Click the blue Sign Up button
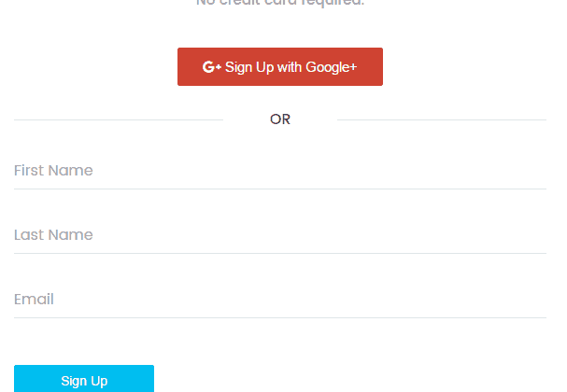This screenshot has height=392, width=567. [x=84, y=379]
